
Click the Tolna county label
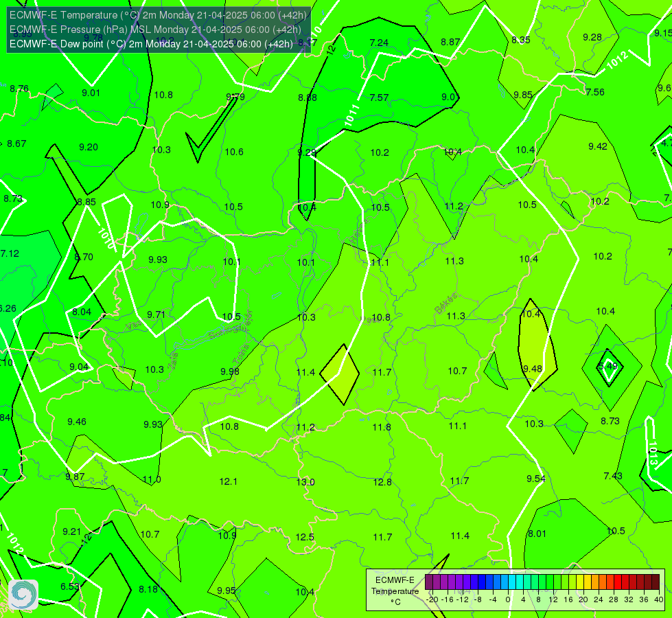coord(240,354)
